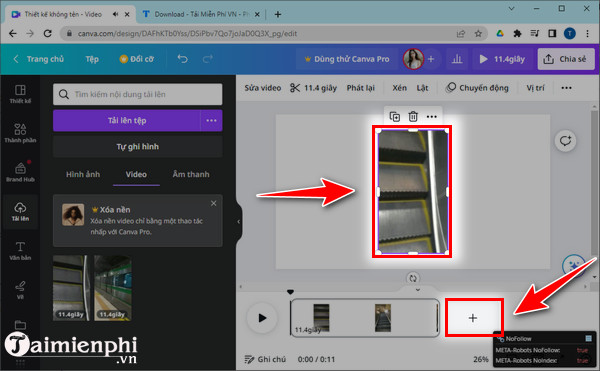This screenshot has width=600, height=371.
Task: Switch to the Download Tải Miễn Phí tab
Action: click(201, 14)
